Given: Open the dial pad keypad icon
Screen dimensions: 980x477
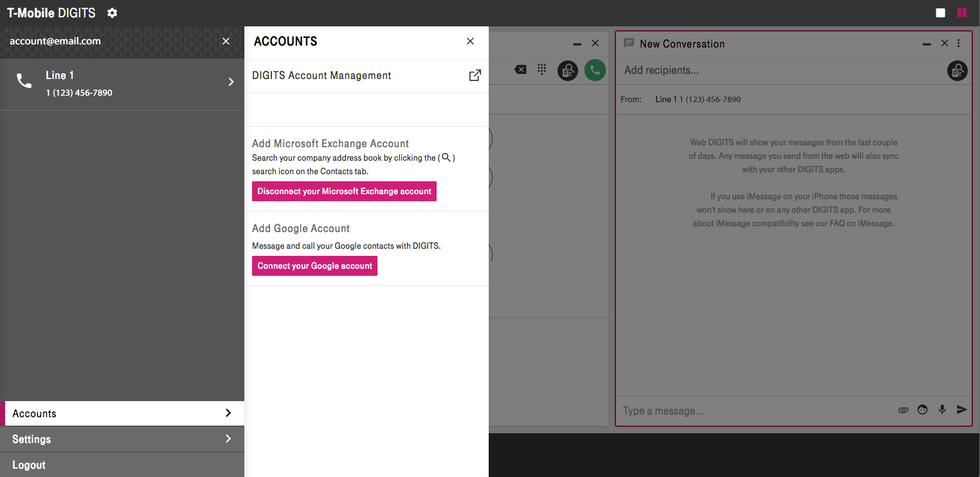Looking at the screenshot, I should 542,69.
